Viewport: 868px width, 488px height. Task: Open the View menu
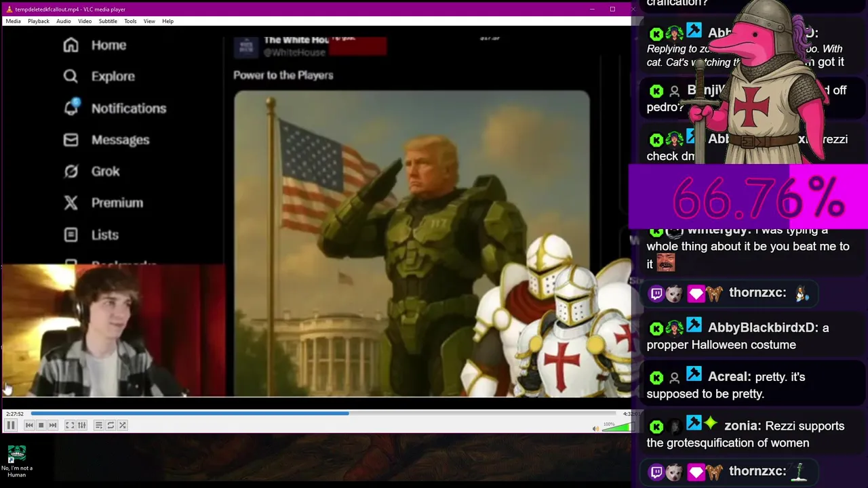149,21
